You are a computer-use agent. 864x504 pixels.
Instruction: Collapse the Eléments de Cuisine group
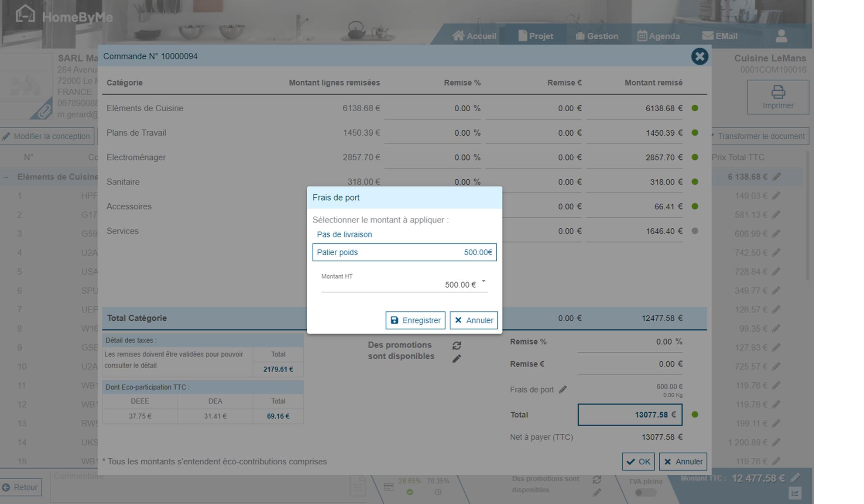point(6,177)
